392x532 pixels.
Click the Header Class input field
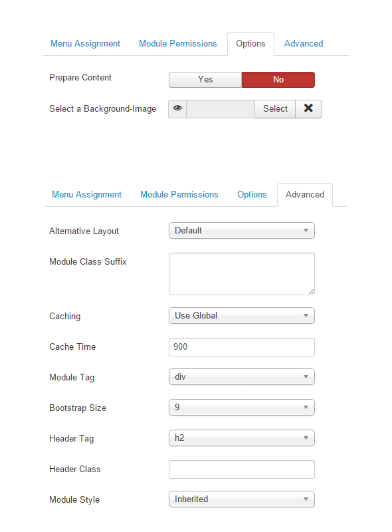tap(242, 469)
